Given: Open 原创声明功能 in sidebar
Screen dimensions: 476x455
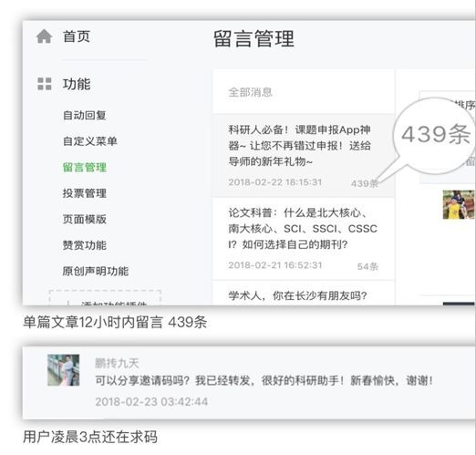Looking at the screenshot, I should (96, 271).
